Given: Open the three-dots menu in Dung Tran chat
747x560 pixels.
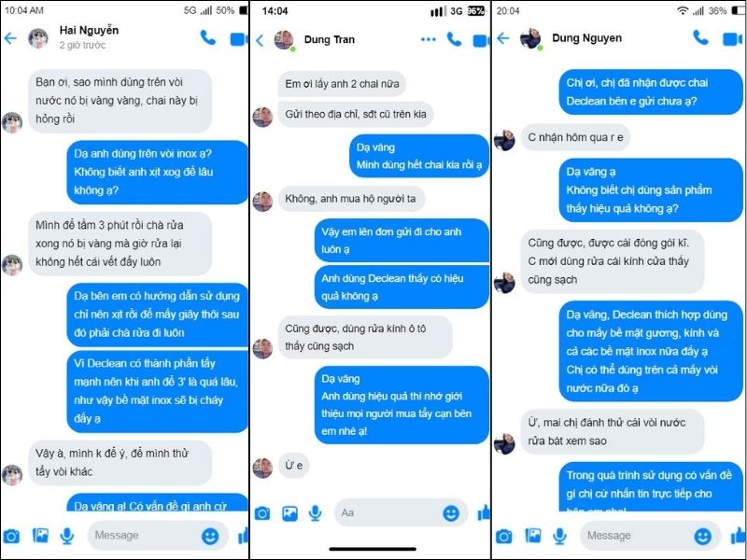Looking at the screenshot, I should click(429, 39).
